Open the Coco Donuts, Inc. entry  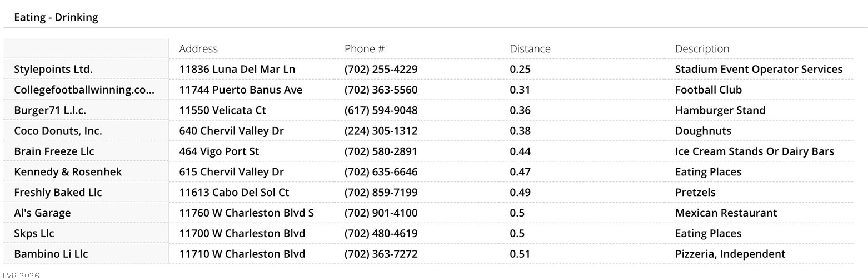(58, 131)
